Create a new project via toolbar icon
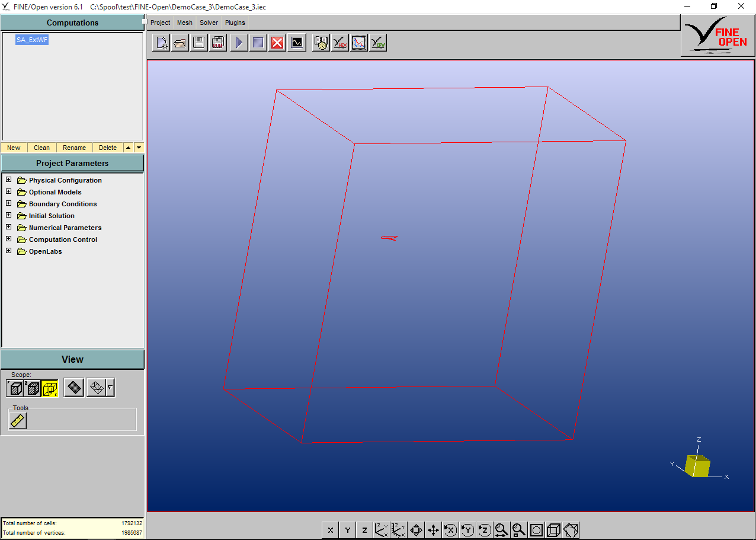This screenshot has width=756, height=540. 161,43
